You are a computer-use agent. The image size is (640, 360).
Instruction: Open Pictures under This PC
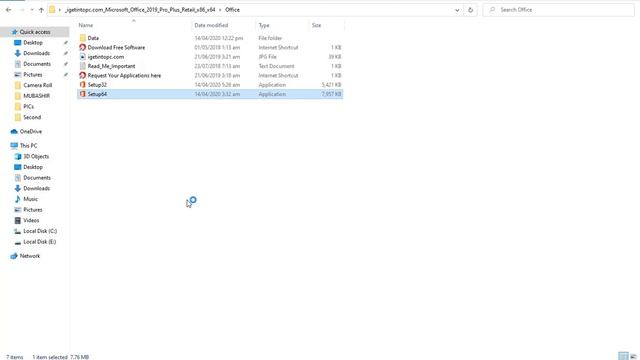(x=33, y=209)
